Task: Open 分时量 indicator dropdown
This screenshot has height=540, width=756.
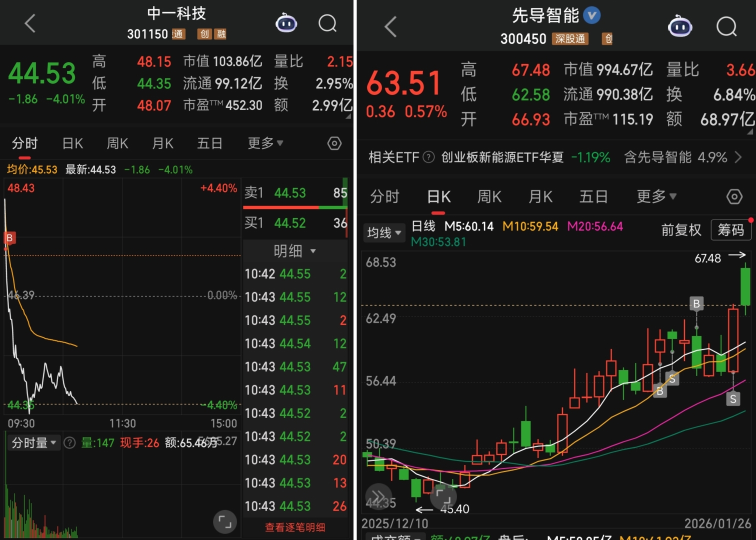Action: (x=33, y=442)
